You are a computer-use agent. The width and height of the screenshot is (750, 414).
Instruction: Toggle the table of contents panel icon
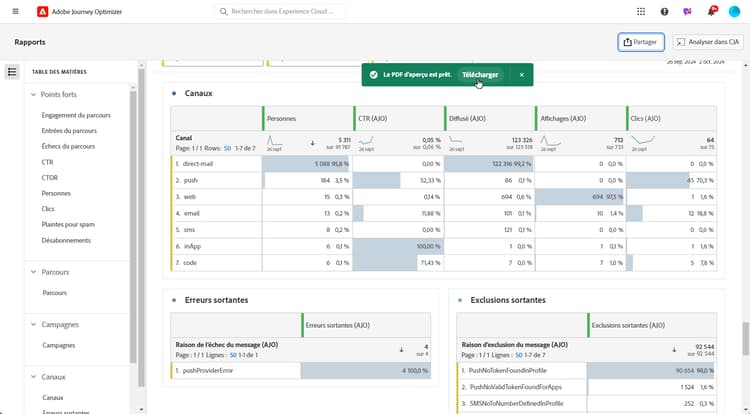tap(12, 72)
